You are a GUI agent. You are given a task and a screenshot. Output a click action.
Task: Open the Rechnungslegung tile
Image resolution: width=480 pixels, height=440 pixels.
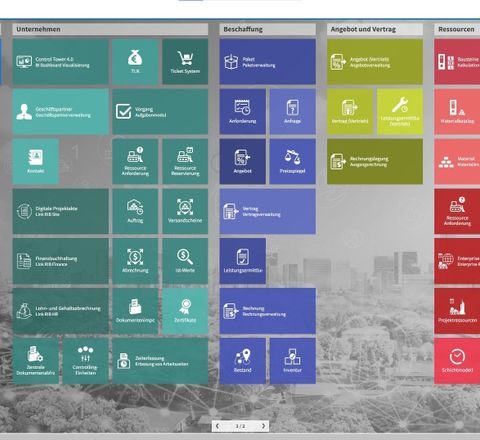375,161
